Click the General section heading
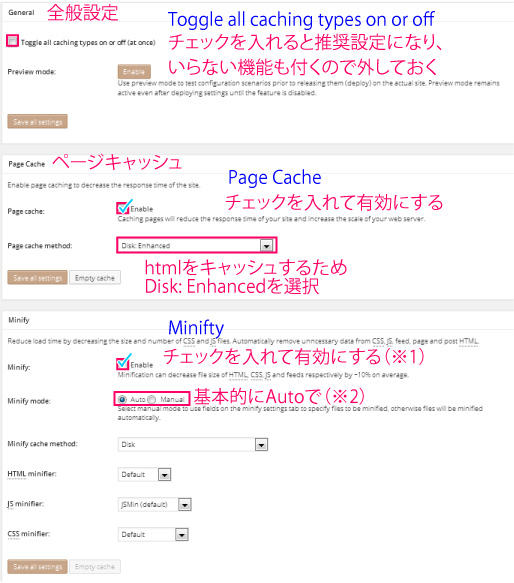 [21, 12]
